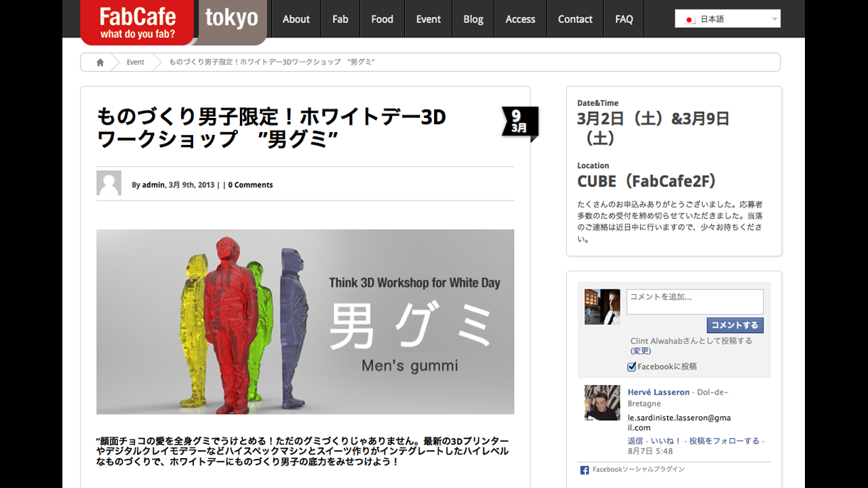Click the Facebook social plugin icon
The image size is (868, 488).
pos(584,470)
